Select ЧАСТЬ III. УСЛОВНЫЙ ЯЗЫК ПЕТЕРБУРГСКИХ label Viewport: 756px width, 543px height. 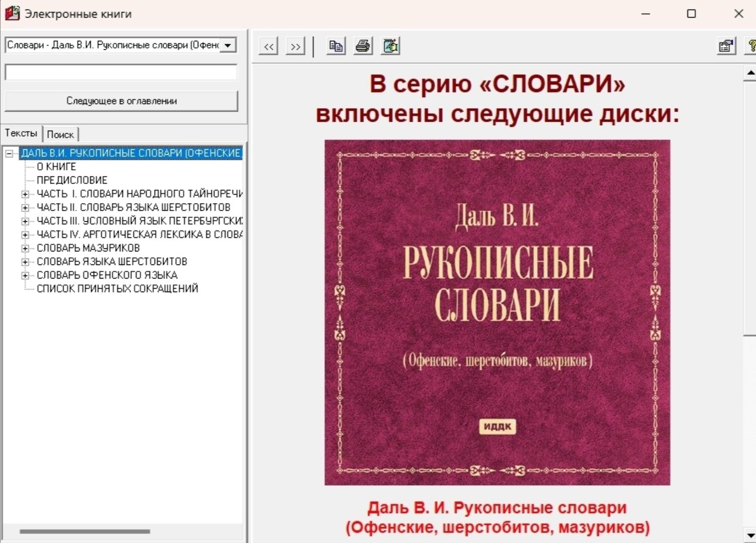pyautogui.click(x=139, y=221)
